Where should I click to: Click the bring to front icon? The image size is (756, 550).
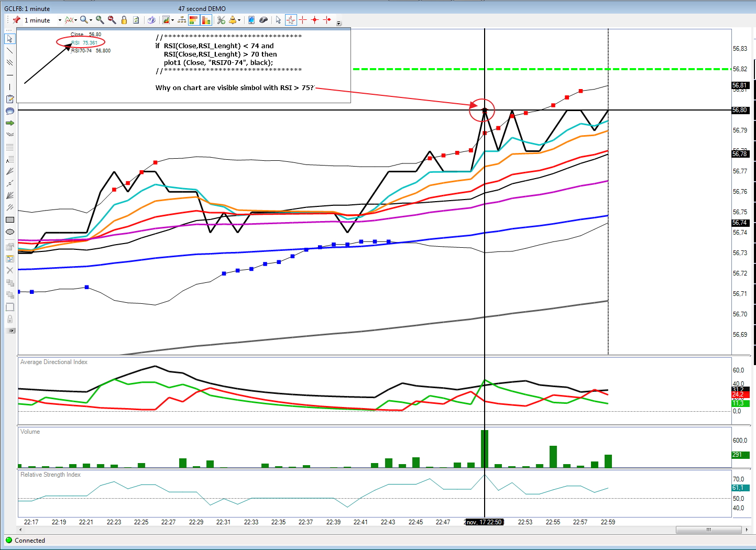click(9, 282)
